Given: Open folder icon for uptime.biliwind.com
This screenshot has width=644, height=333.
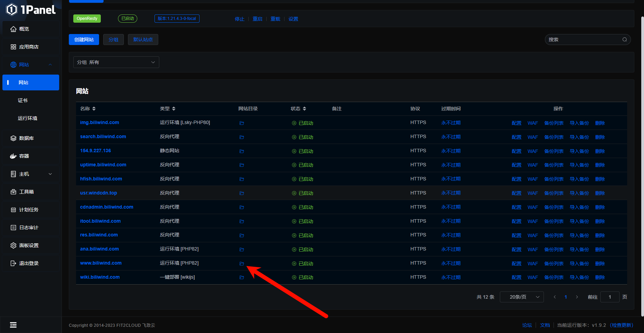Looking at the screenshot, I should [x=242, y=165].
